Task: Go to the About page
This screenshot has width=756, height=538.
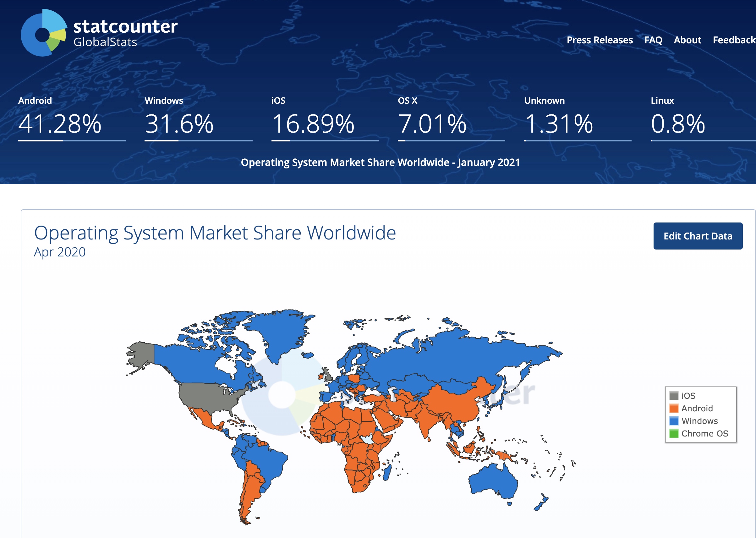Action: click(x=688, y=40)
